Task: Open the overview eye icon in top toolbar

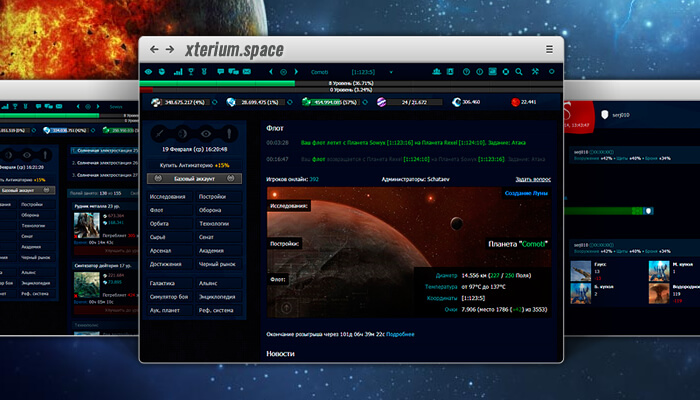Action: point(148,72)
